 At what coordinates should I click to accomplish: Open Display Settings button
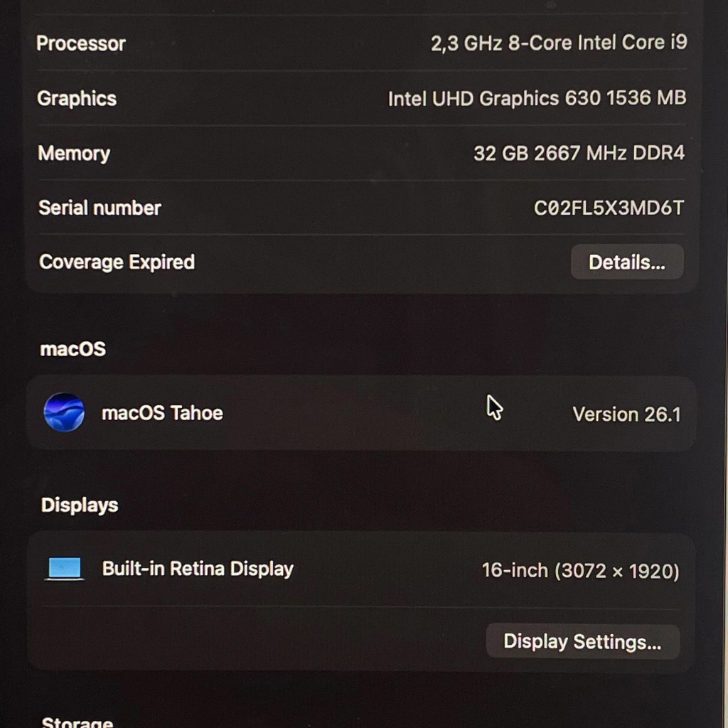click(583, 642)
